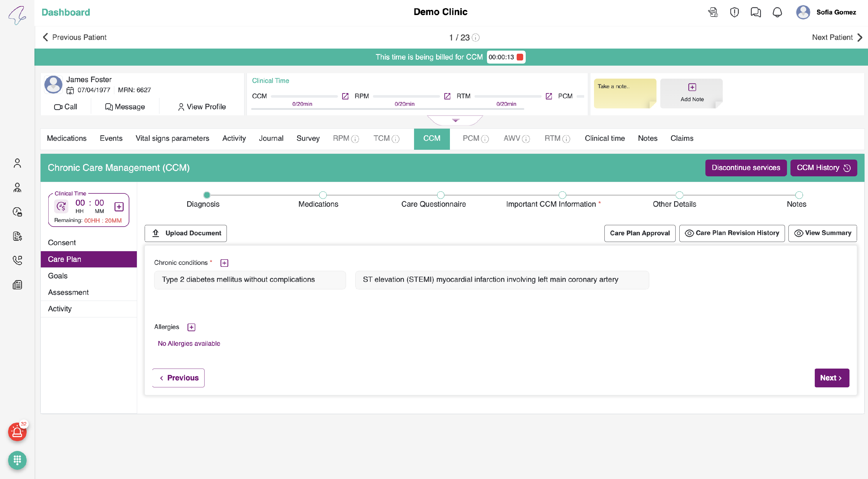The height and width of the screenshot is (479, 868).
Task: Select the Care Questionnaire step circle
Action: pos(440,195)
